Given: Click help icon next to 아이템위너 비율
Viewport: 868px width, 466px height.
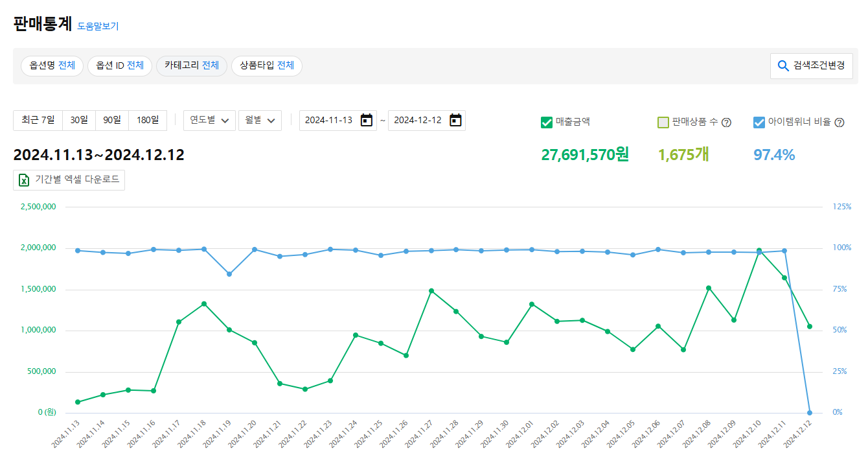Looking at the screenshot, I should click(839, 122).
